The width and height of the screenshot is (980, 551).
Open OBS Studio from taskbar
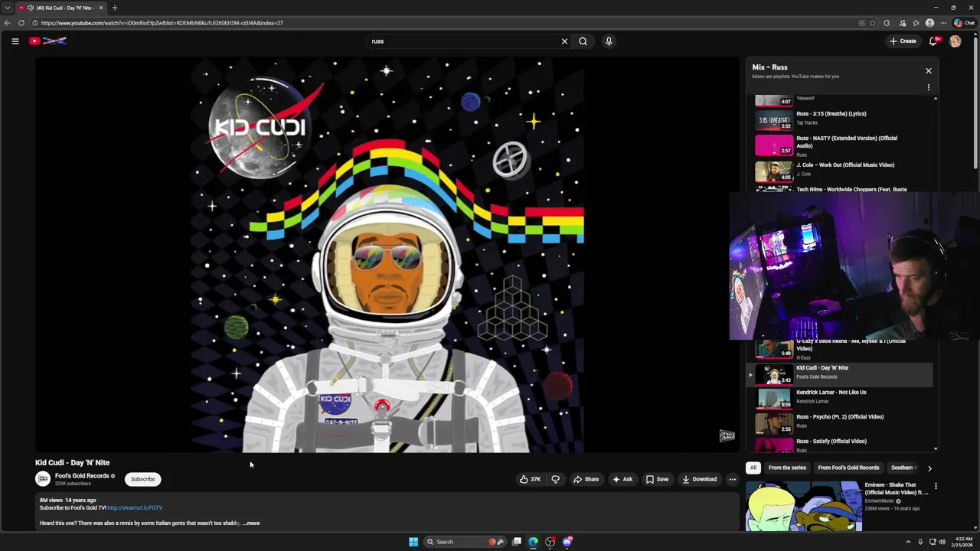[x=550, y=542]
